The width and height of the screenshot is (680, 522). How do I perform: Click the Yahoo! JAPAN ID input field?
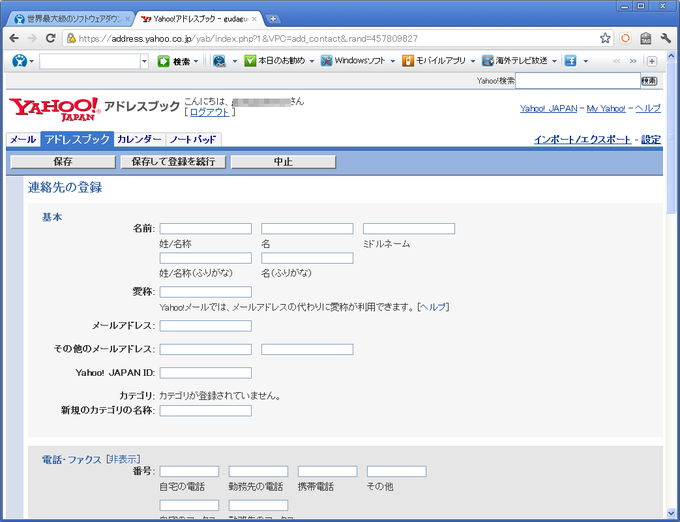pos(206,373)
